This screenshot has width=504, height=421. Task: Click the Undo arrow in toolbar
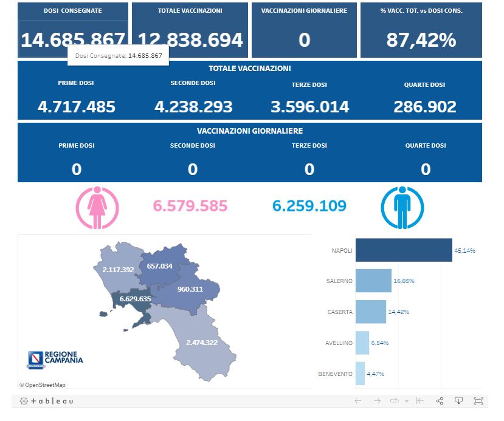coord(358,401)
